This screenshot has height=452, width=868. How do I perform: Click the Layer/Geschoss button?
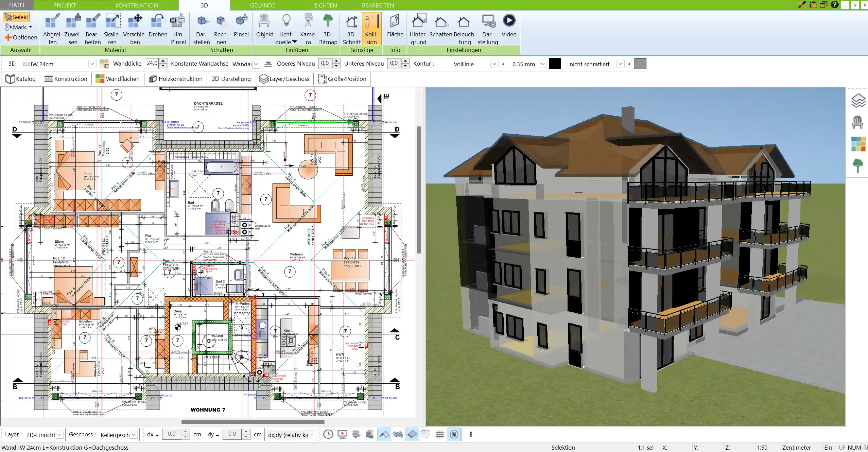point(284,79)
